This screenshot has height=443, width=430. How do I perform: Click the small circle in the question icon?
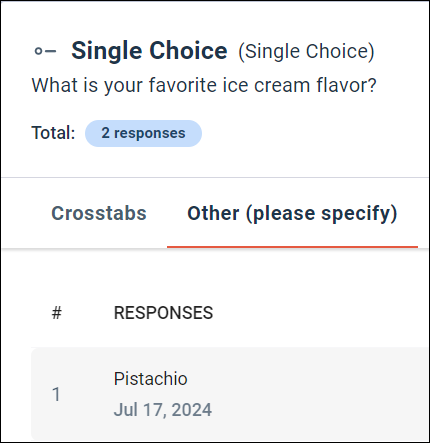(38, 51)
